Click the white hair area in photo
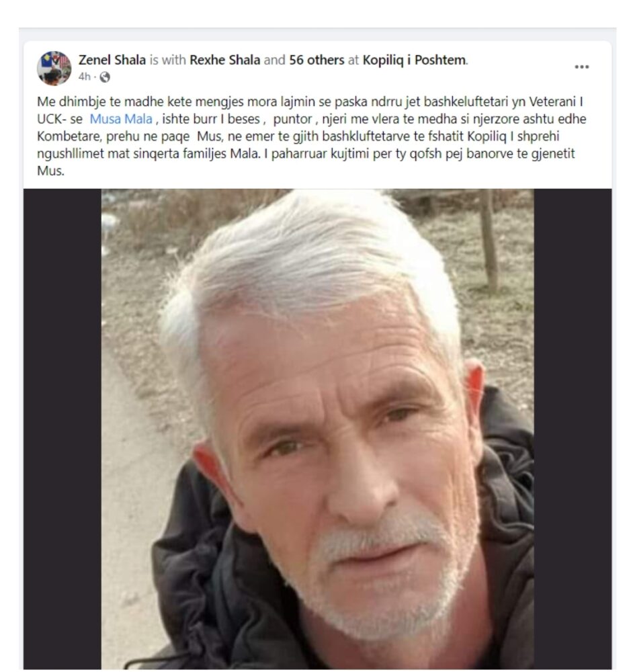633x672 pixels. pos(308,257)
